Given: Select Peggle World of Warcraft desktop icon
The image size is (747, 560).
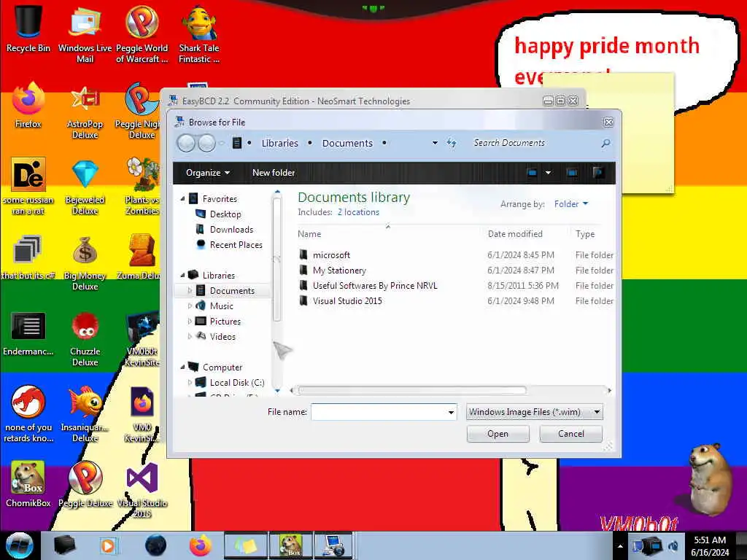Looking at the screenshot, I should click(x=142, y=34).
